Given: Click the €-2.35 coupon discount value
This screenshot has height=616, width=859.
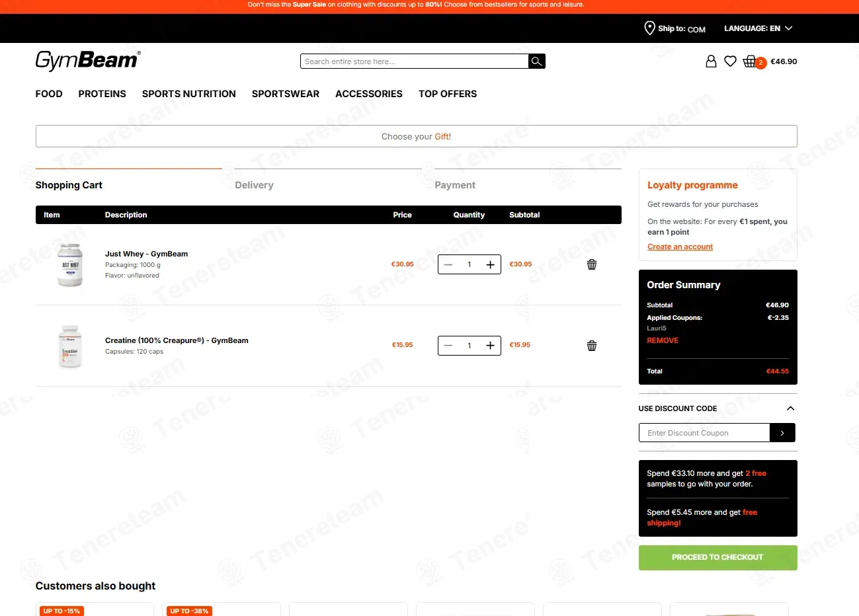Looking at the screenshot, I should coord(778,318).
